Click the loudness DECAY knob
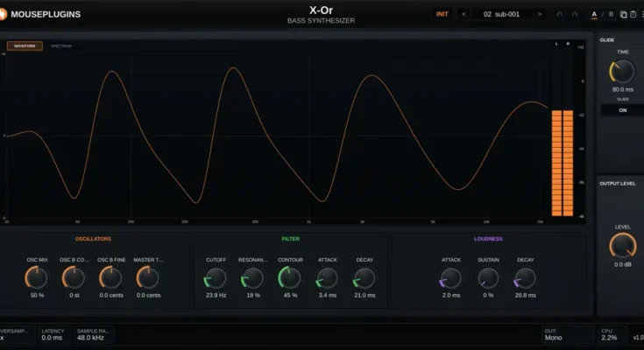The image size is (644, 350). (x=526, y=277)
